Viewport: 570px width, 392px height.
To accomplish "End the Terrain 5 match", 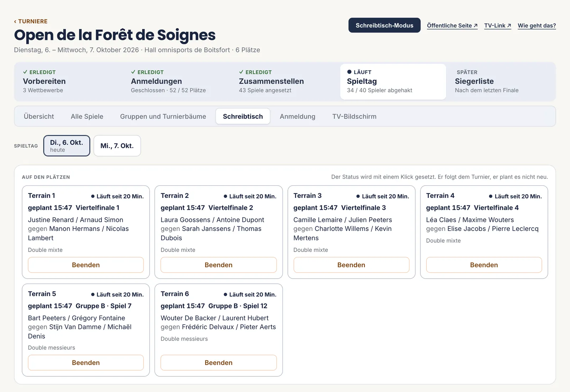I will 86,362.
